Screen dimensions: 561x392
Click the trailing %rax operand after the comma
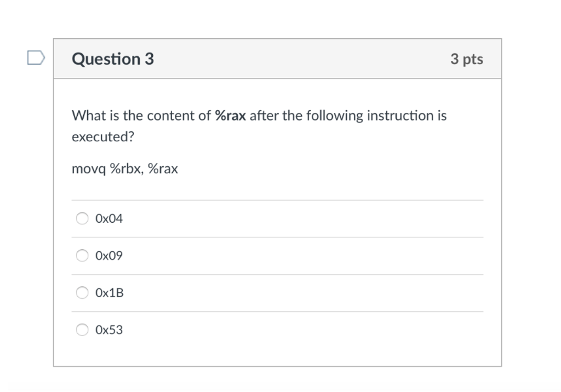[163, 170]
